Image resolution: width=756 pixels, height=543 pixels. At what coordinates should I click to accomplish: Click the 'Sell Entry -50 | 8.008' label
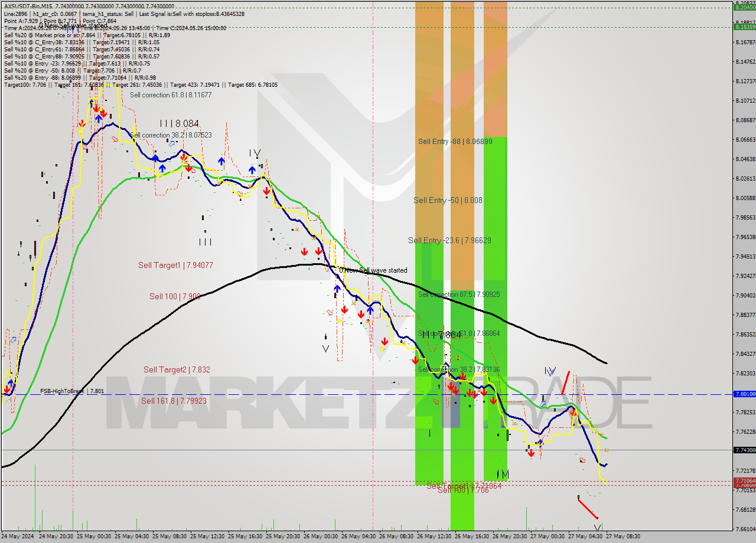448,200
